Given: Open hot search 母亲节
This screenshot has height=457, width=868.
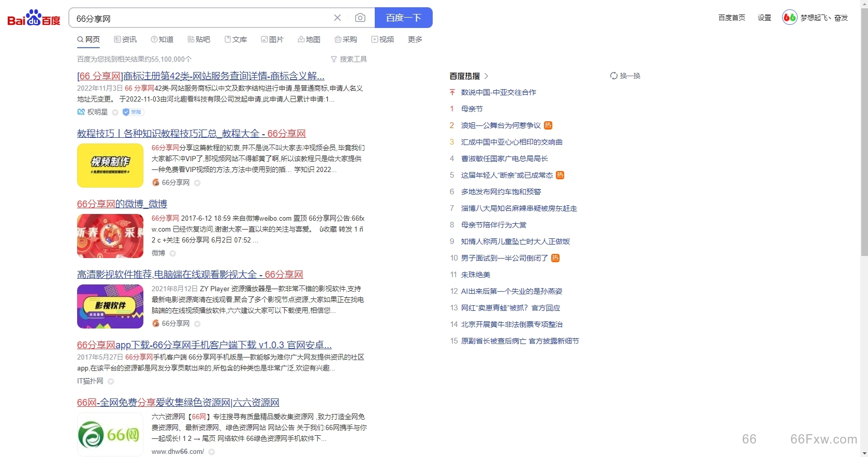Looking at the screenshot, I should click(x=472, y=109).
